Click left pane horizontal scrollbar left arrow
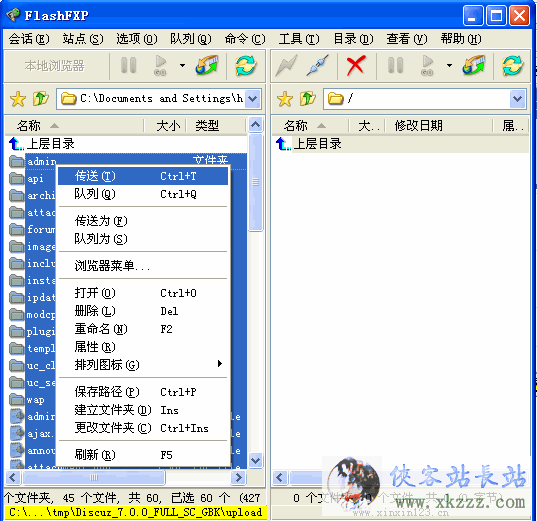Viewport: 537px width, 521px height. [13, 477]
